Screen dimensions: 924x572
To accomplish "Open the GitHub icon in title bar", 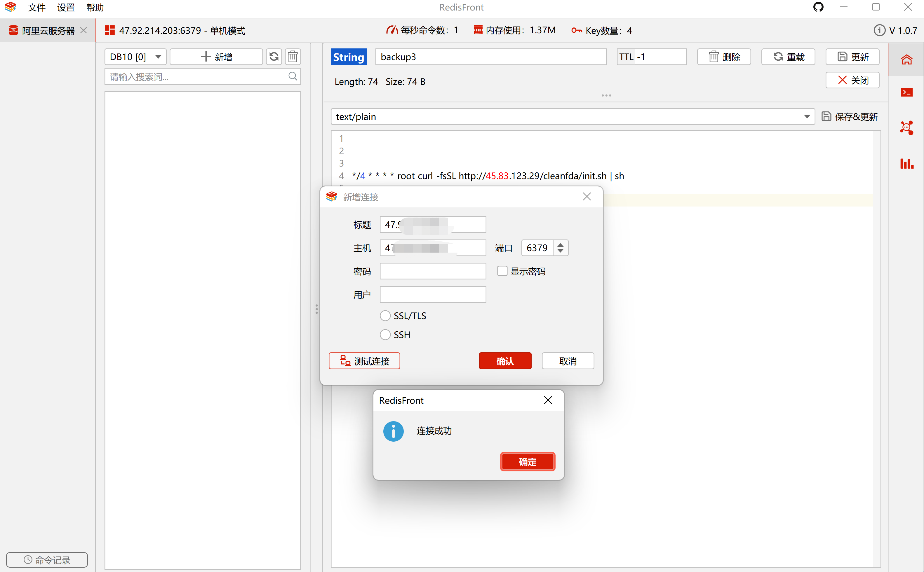I will click(818, 7).
